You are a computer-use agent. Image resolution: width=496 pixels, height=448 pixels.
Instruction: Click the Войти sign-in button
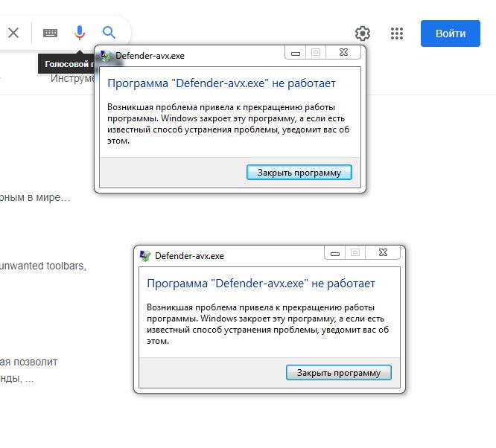coord(450,33)
